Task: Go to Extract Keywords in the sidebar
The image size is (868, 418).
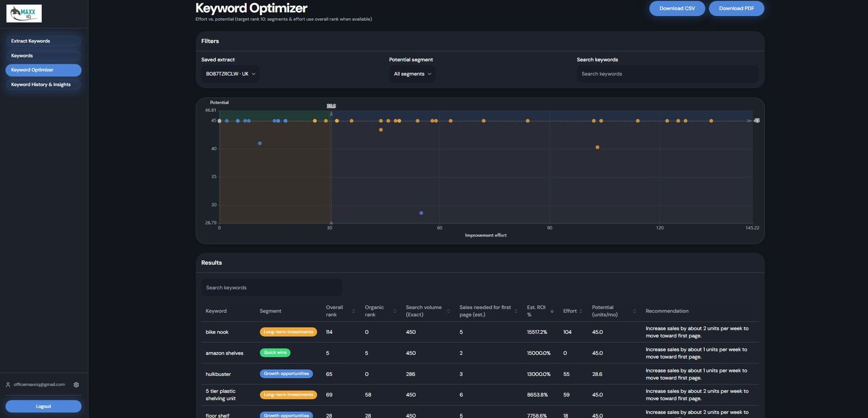Action: (x=43, y=41)
